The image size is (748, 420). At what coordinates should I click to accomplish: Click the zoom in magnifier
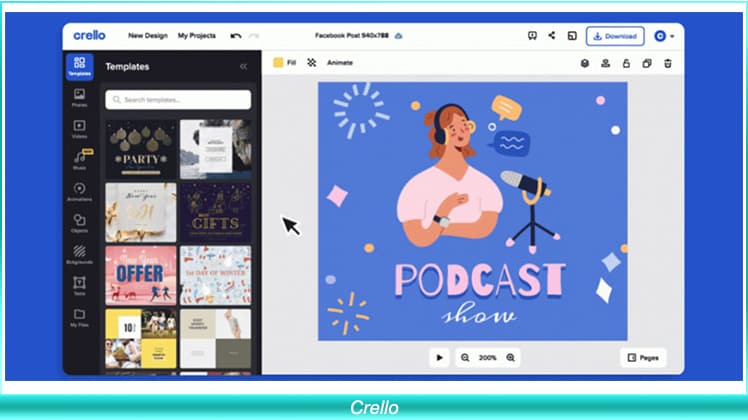510,357
